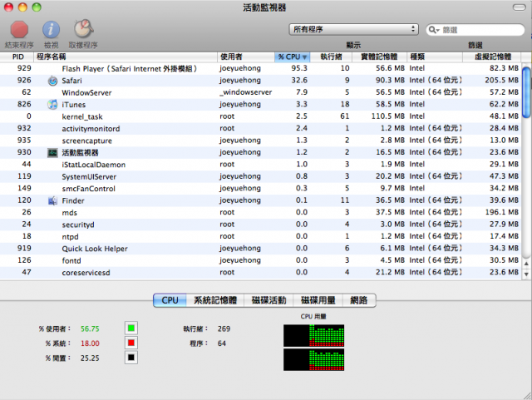Select the coreservicesd process row
The width and height of the screenshot is (532, 400).
click(x=260, y=272)
